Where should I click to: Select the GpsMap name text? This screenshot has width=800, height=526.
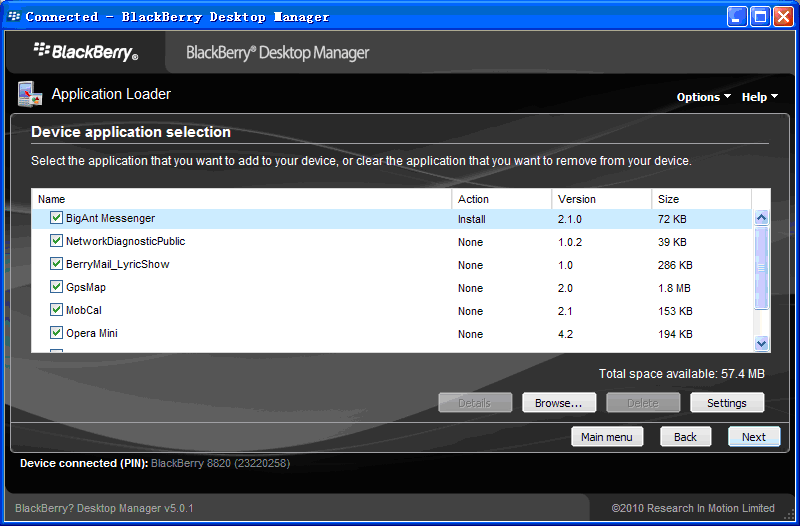click(86, 287)
